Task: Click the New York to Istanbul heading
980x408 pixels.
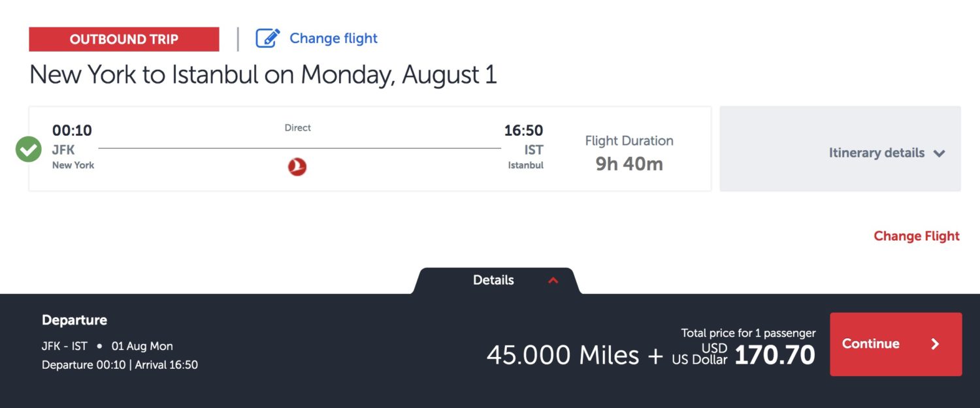Action: [263, 75]
